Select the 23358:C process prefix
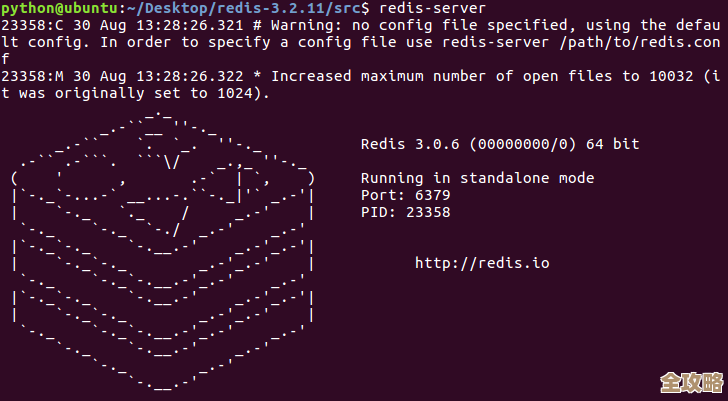Screen dimensions: 728x401 pos(32,25)
